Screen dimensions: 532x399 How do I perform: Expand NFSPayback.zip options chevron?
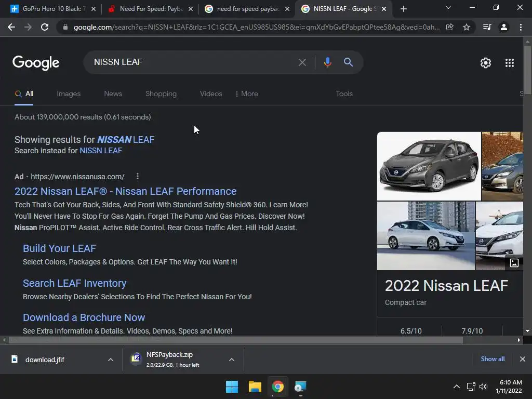click(232, 360)
